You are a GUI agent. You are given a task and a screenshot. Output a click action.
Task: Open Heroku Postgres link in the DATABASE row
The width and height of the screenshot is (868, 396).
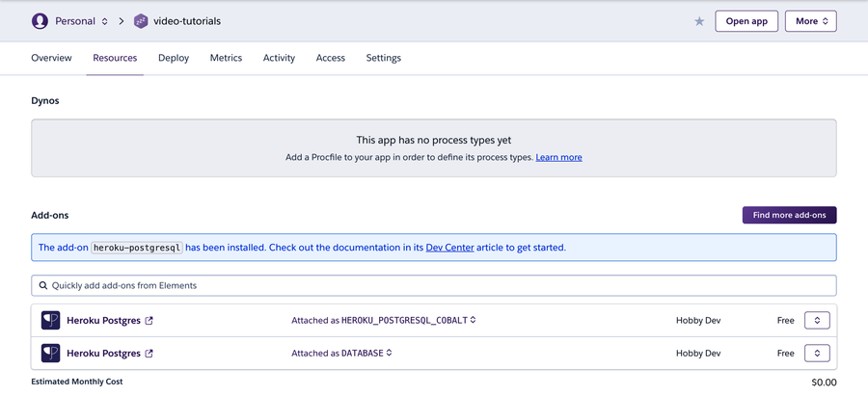point(103,354)
